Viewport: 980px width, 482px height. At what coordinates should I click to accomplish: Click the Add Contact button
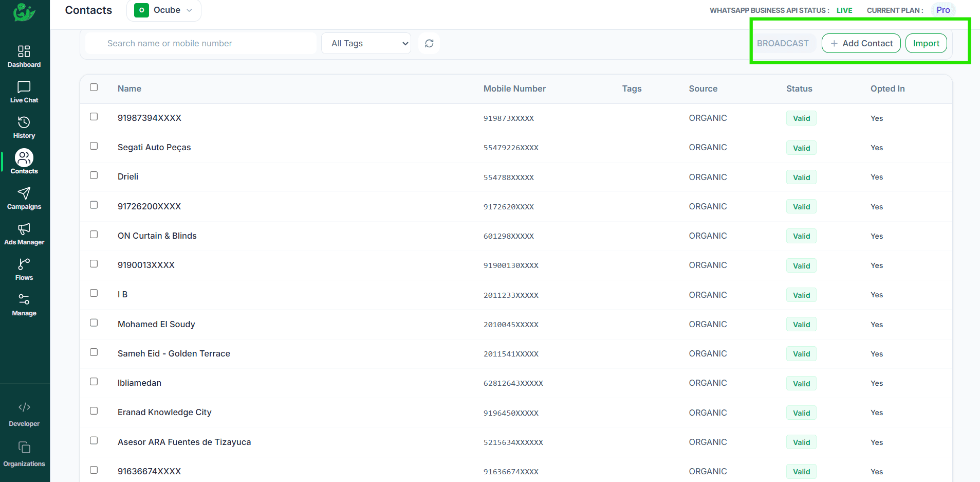pyautogui.click(x=861, y=43)
